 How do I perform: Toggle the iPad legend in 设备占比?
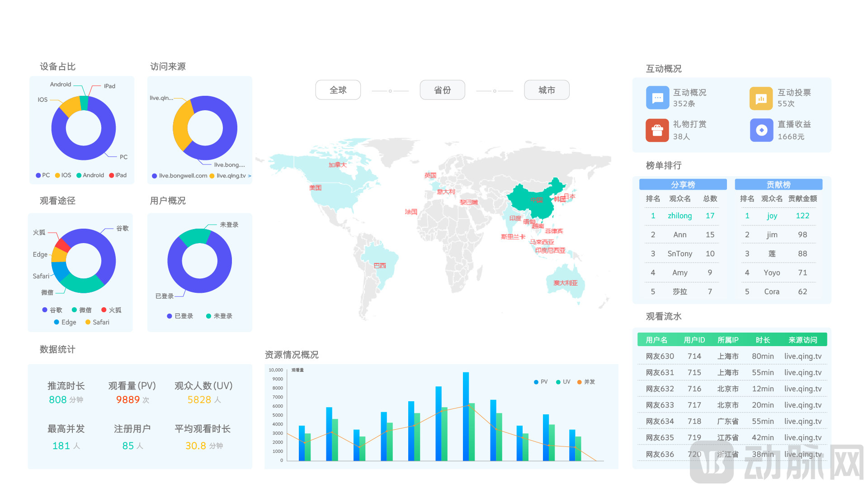coord(118,175)
